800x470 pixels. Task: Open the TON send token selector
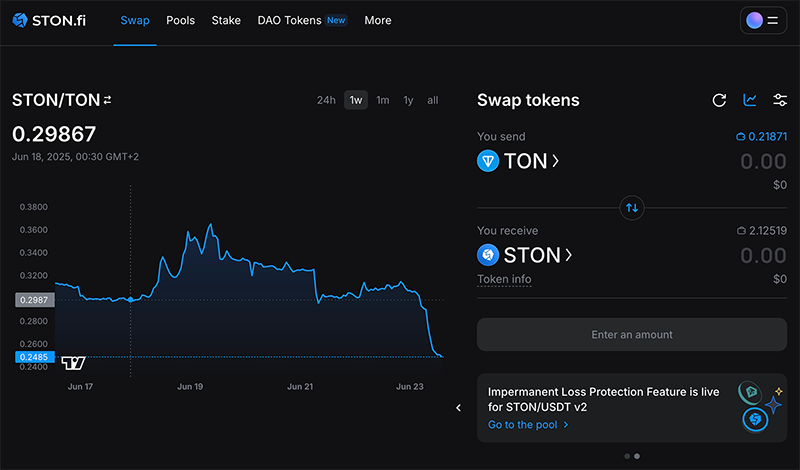[x=518, y=161]
